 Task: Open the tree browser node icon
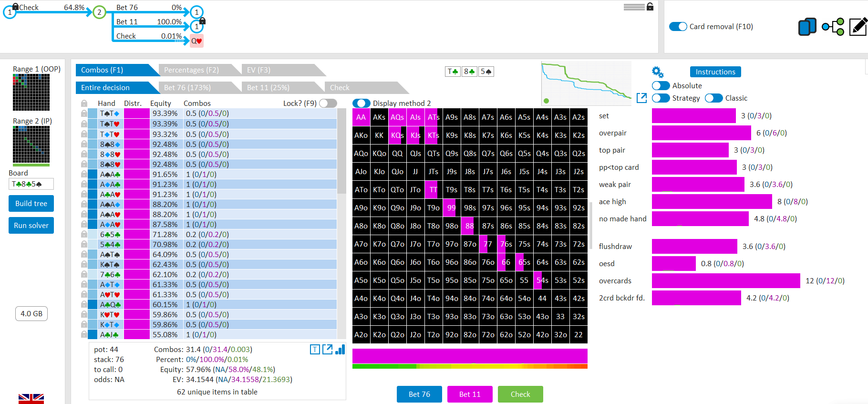tap(833, 27)
